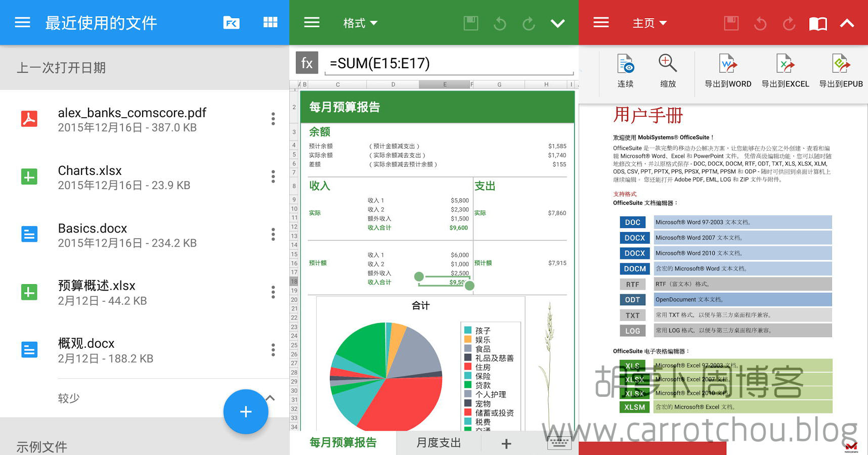Click the PDF icon of alex_banks_comscore.pdf

29,118
